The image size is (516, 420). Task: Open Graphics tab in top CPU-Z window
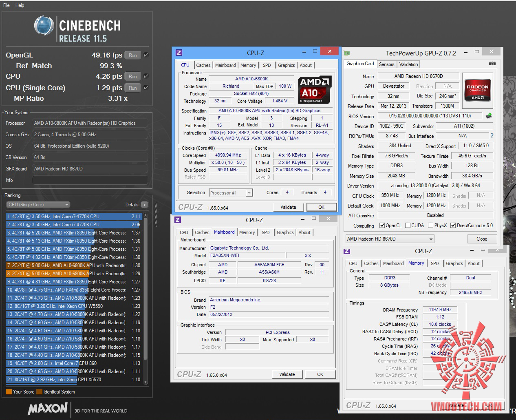click(x=286, y=65)
